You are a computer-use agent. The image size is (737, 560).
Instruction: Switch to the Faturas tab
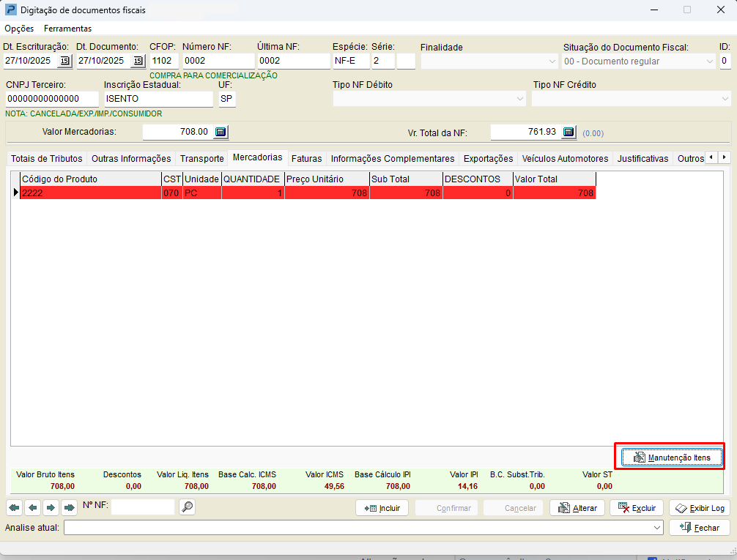pos(306,158)
